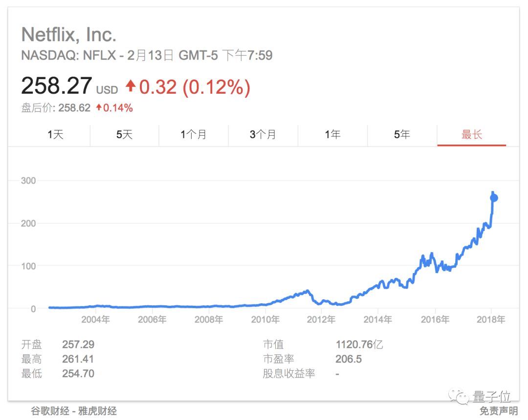Switch to the 5天 chart range
Viewport: 528px width, 420px height.
124,135
